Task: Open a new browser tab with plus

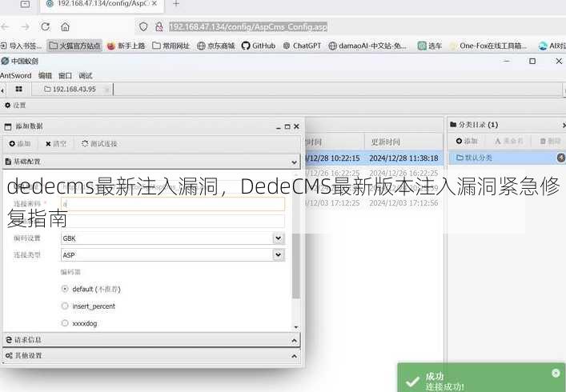Action: coord(176,4)
